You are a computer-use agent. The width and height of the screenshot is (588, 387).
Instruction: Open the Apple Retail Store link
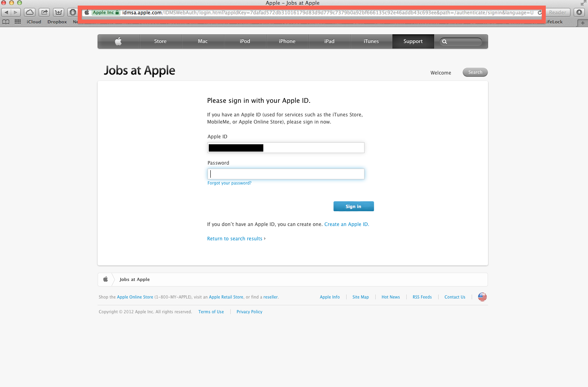pyautogui.click(x=226, y=297)
